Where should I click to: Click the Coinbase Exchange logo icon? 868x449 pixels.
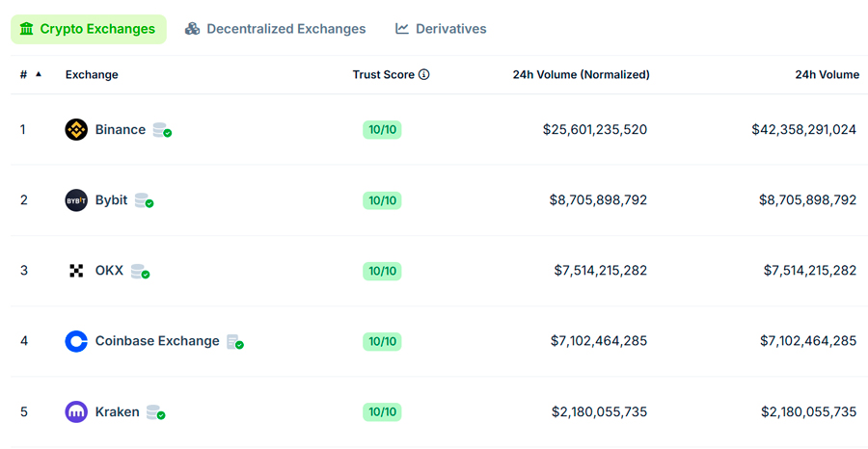pos(76,341)
